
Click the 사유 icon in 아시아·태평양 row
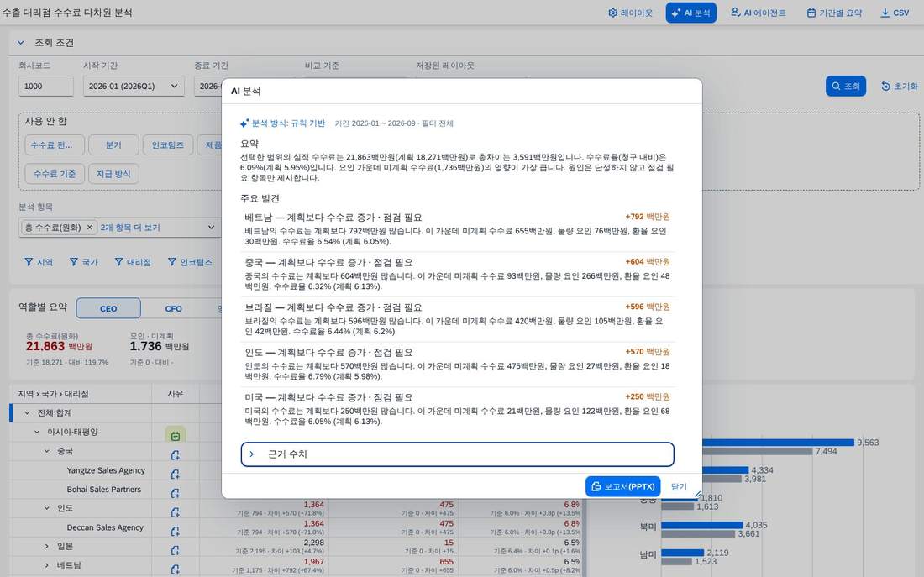click(175, 436)
